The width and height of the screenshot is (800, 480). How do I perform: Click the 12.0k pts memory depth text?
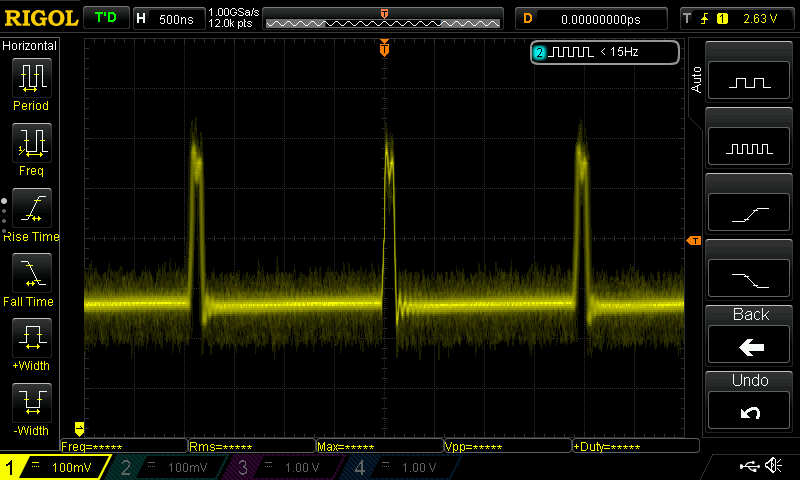coord(230,23)
